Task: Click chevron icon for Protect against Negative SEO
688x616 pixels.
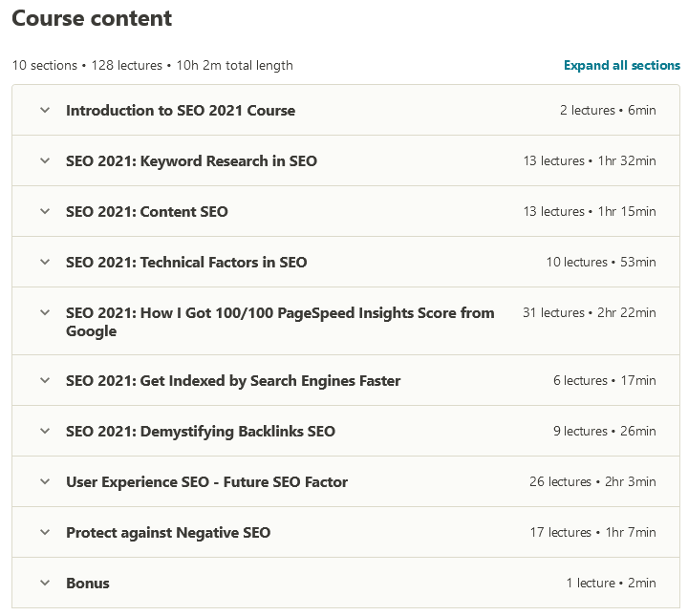Action: (44, 532)
